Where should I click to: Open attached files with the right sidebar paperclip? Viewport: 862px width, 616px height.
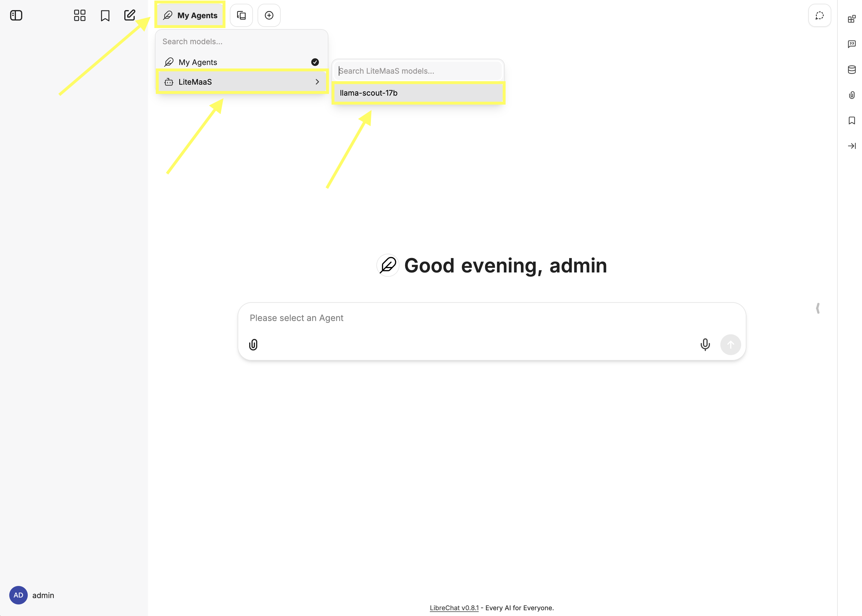[x=852, y=95]
